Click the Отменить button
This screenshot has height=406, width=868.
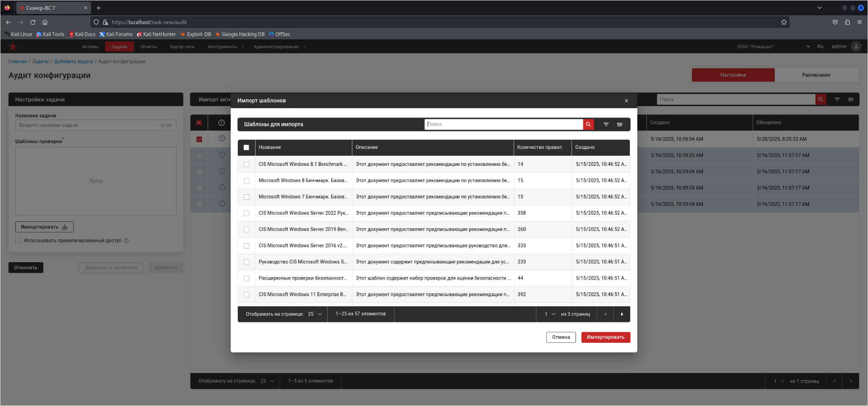pos(26,268)
